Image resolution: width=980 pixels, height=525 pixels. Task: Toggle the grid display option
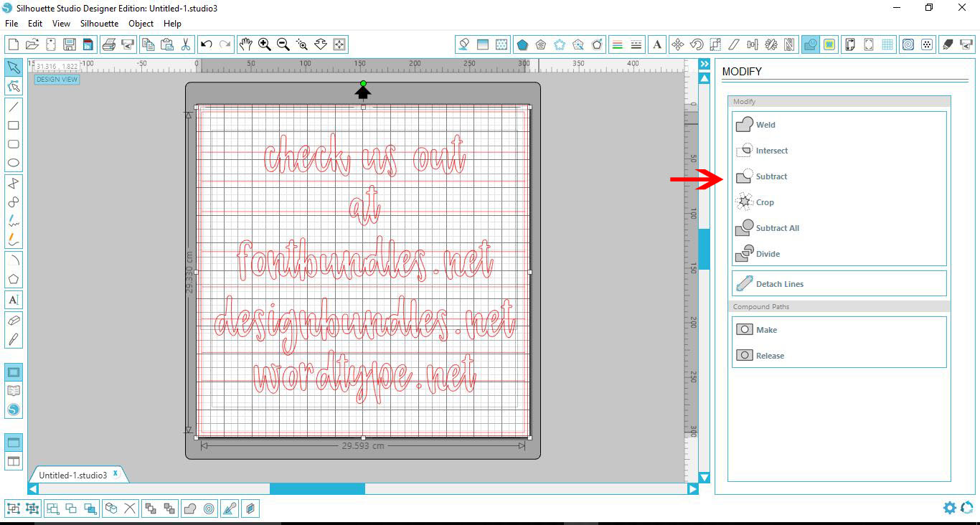[x=887, y=44]
